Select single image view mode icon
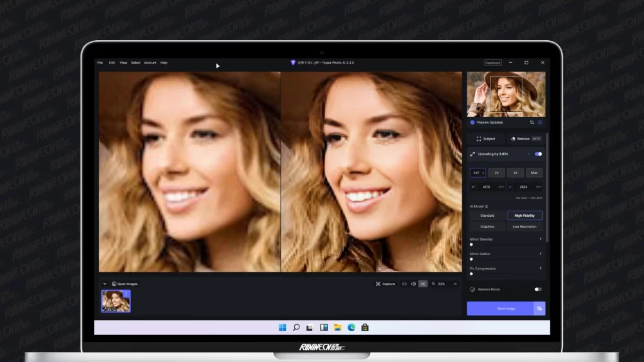 pyautogui.click(x=404, y=284)
